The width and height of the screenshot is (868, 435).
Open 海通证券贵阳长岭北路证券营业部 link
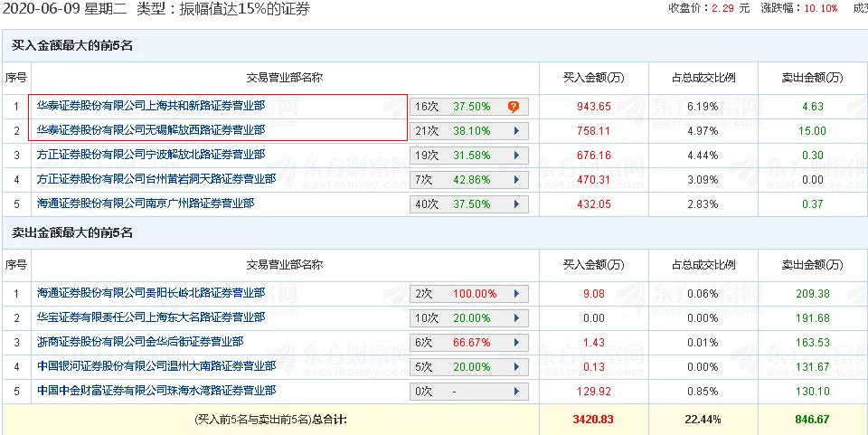(x=151, y=294)
